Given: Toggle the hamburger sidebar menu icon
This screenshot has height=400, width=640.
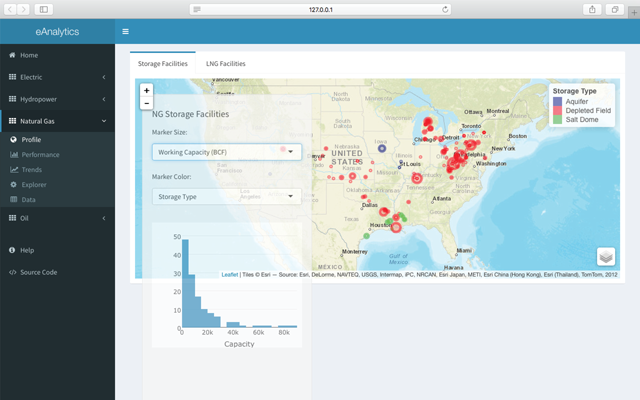Looking at the screenshot, I should tap(125, 32).
